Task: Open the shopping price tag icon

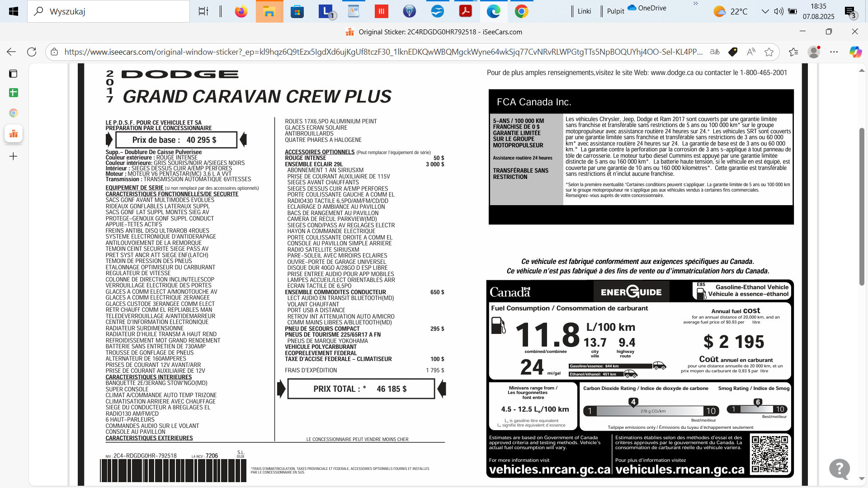Action: point(733,52)
